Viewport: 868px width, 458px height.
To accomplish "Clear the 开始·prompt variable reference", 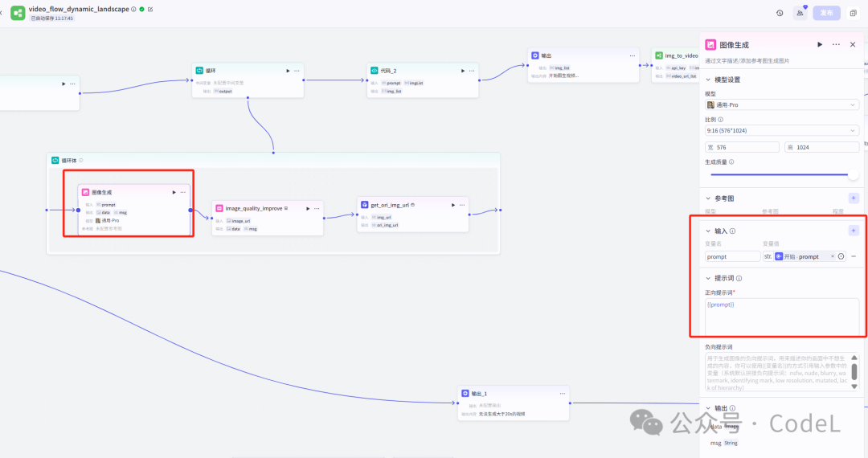I will click(x=832, y=256).
